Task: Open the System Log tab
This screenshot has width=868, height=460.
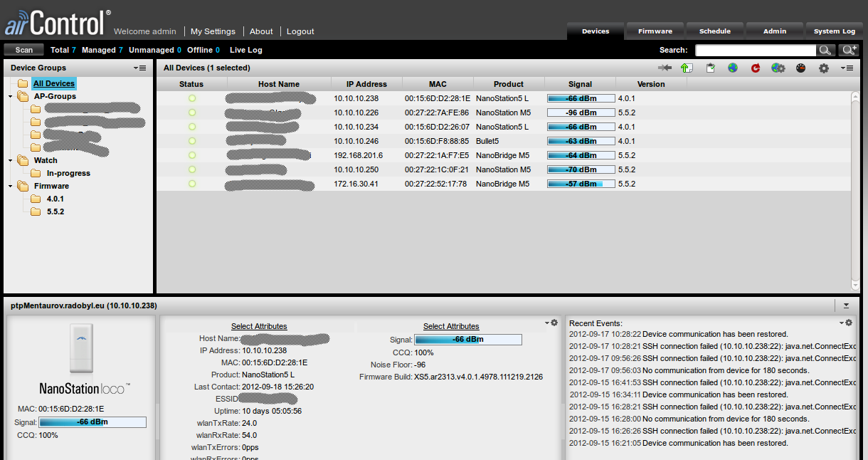Action: coord(835,31)
